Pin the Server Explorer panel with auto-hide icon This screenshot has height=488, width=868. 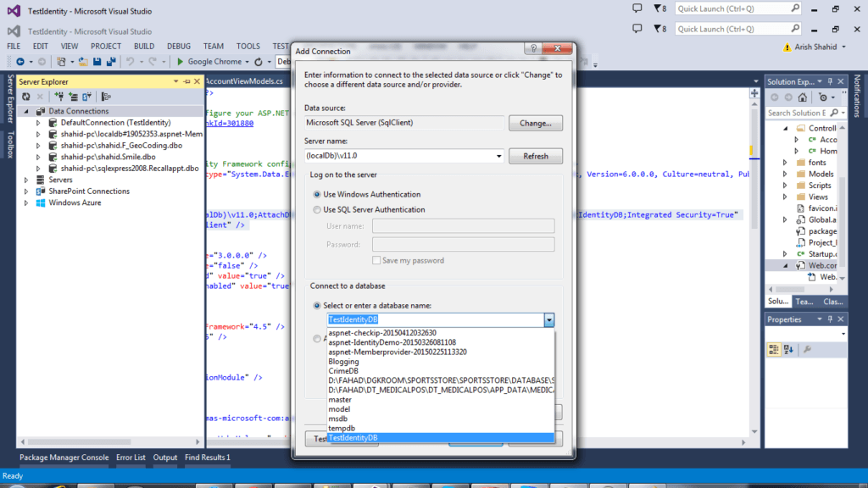click(x=186, y=81)
